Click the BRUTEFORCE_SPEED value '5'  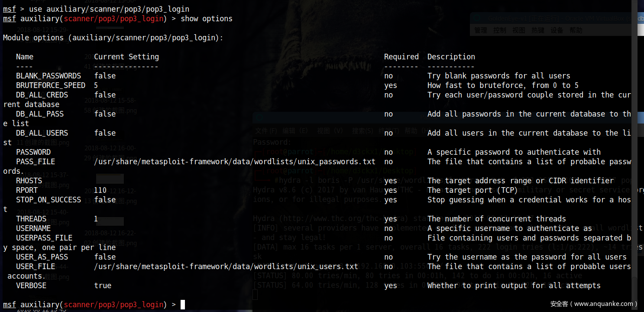96,85
